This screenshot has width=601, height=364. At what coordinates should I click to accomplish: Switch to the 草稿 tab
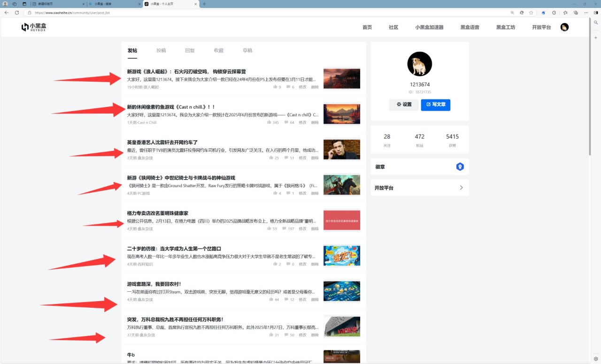[x=247, y=51]
